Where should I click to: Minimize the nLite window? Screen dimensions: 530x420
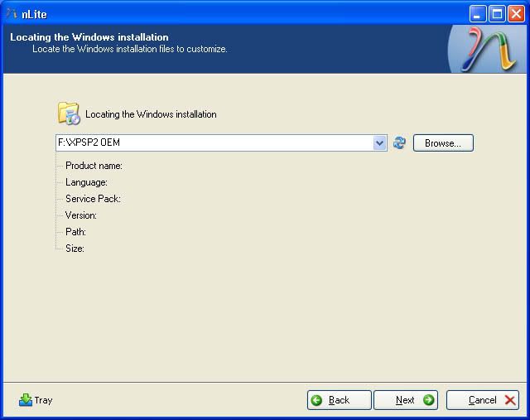click(477, 14)
